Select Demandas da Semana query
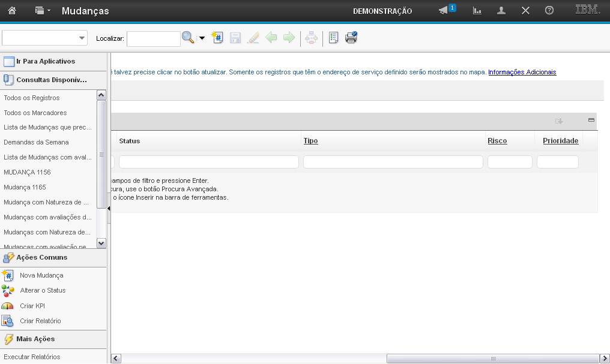 (36, 142)
